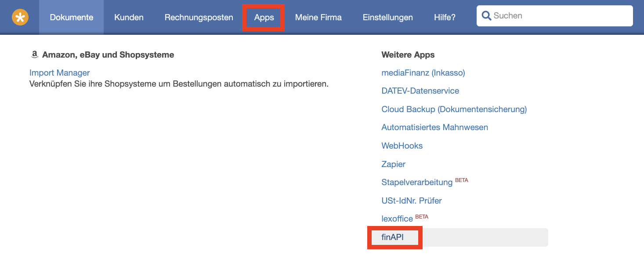This screenshot has height=255, width=644.
Task: Open USt-IdNr. Prüfer link
Action: pyautogui.click(x=412, y=200)
